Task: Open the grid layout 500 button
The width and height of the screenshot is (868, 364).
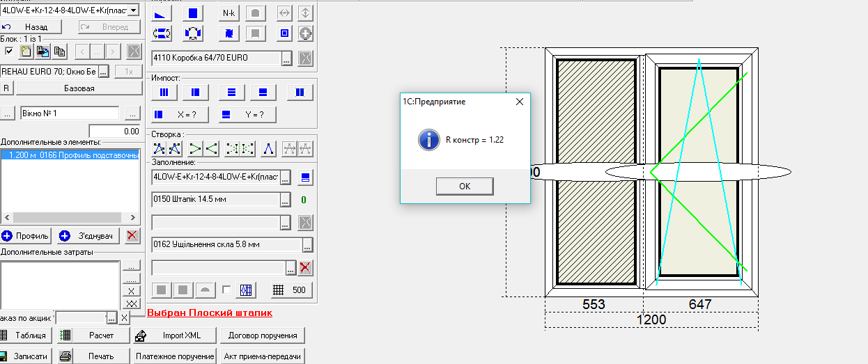Action: pos(291,290)
